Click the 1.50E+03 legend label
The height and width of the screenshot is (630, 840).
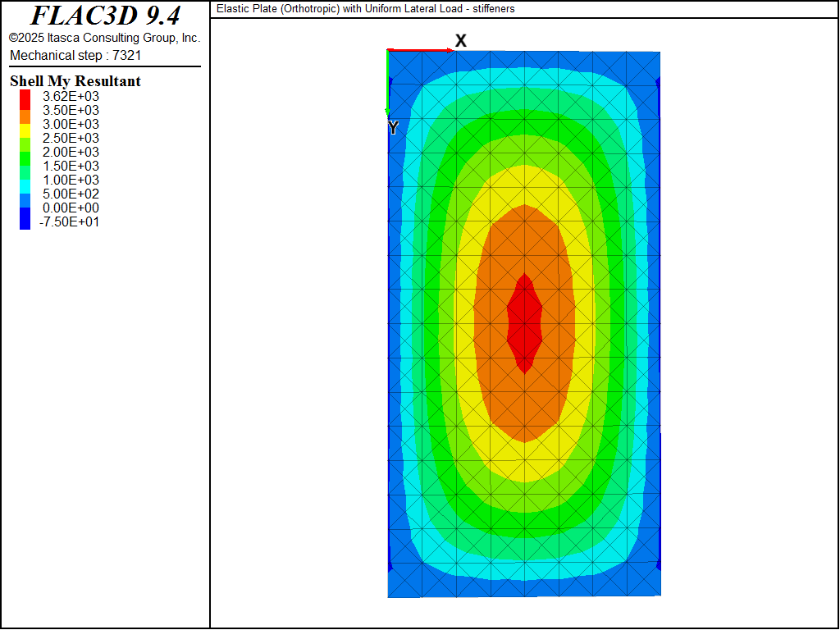71,166
